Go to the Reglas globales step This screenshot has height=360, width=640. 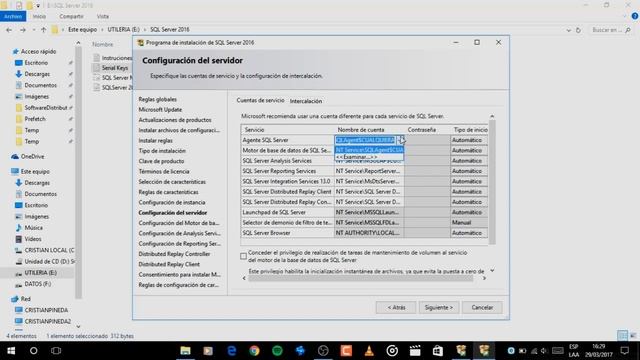point(158,99)
